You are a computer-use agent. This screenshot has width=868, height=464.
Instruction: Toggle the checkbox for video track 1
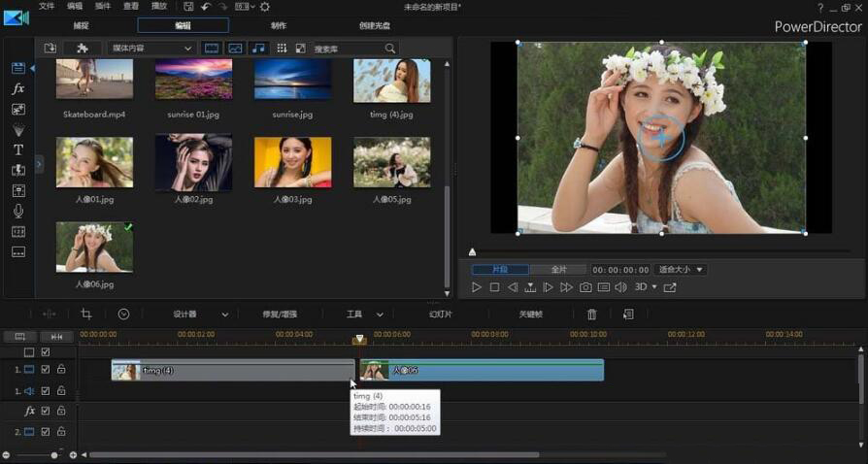[46, 369]
